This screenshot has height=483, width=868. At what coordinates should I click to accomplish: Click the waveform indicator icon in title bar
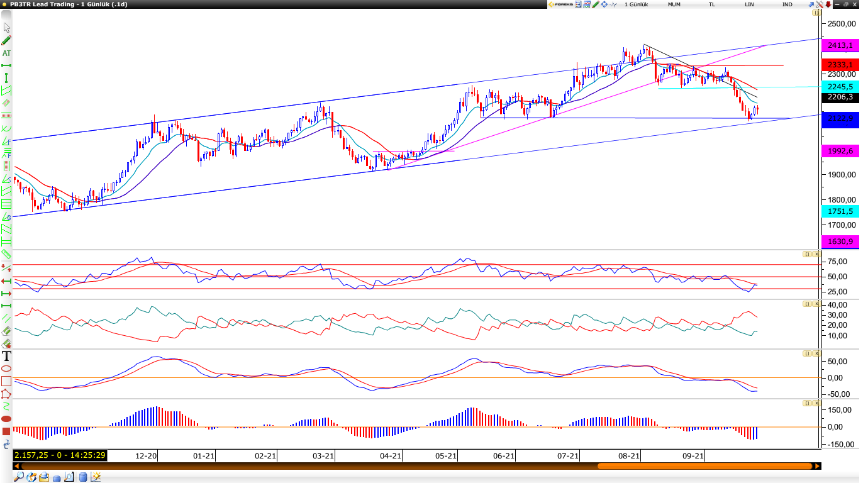point(613,4)
